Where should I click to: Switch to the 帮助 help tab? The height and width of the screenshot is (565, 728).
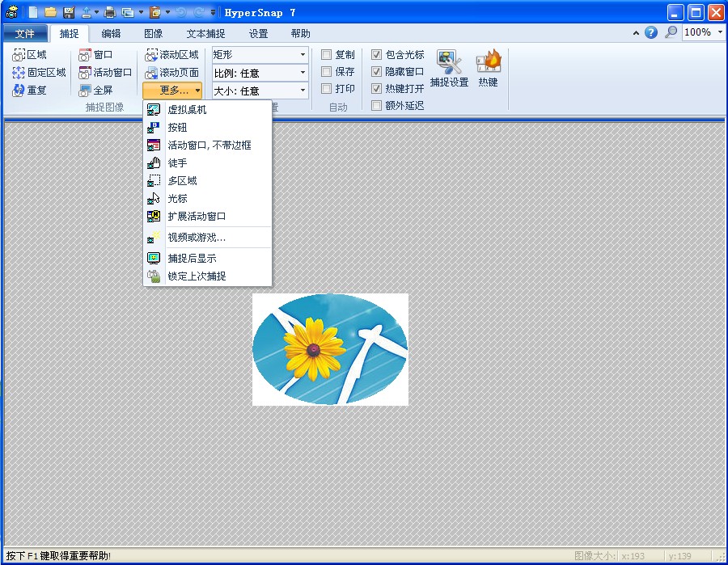(300, 33)
